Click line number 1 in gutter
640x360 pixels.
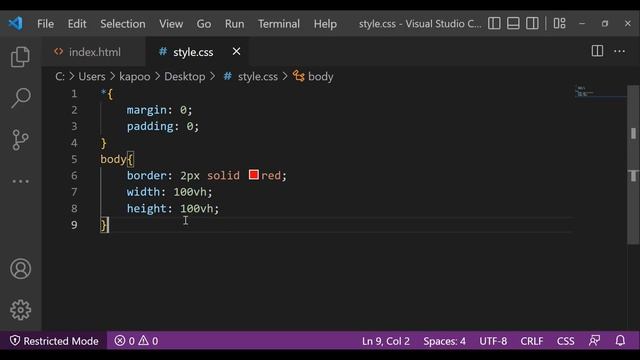pyautogui.click(x=74, y=93)
